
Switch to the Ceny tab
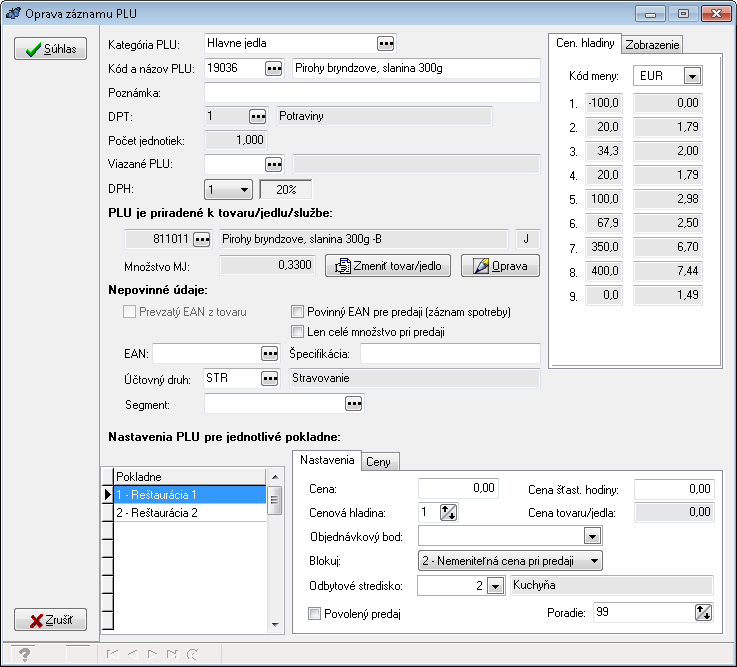[378, 462]
